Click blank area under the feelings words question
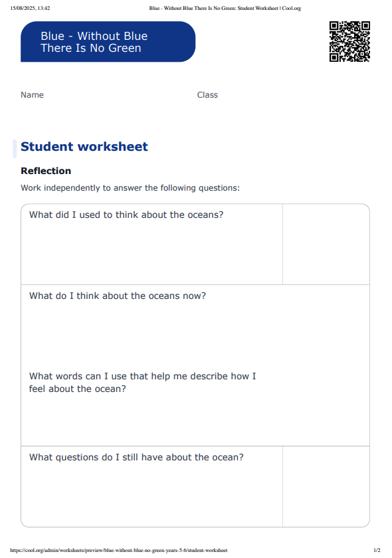This screenshot has width=392, height=558. (195, 420)
